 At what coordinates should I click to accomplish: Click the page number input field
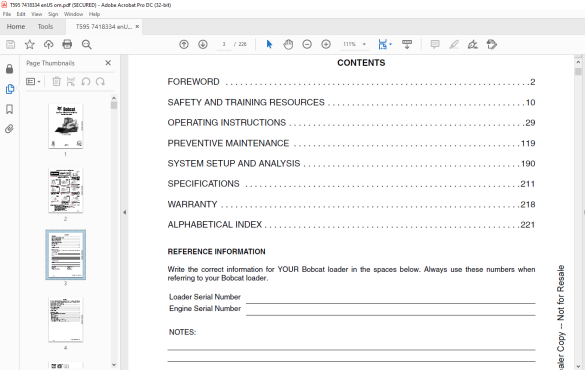pos(224,44)
